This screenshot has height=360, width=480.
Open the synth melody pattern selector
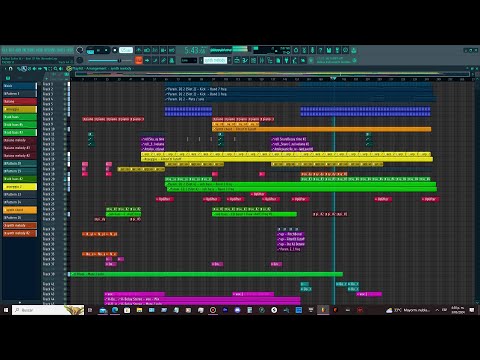tap(215, 60)
